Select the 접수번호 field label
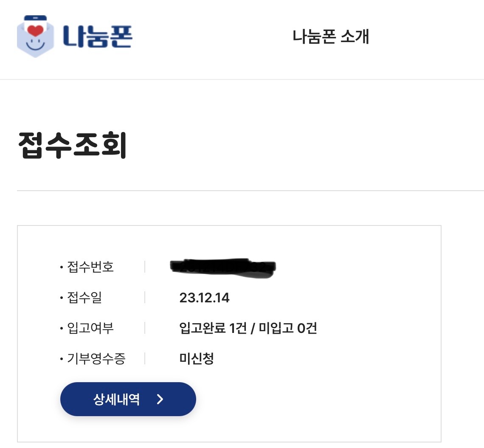The height and width of the screenshot is (448, 484). 90,267
